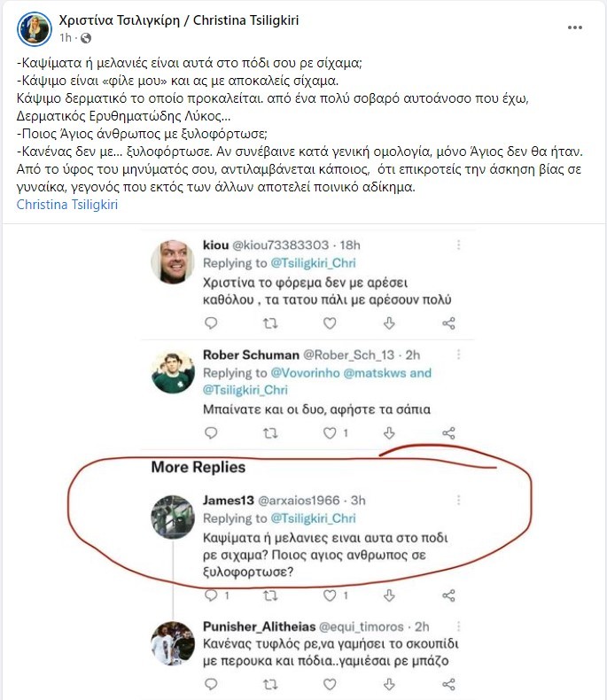Viewport: 607px width, 700px height.
Task: Open the more options menu on Punisher_Alitheias' tweet
Action: click(x=458, y=626)
